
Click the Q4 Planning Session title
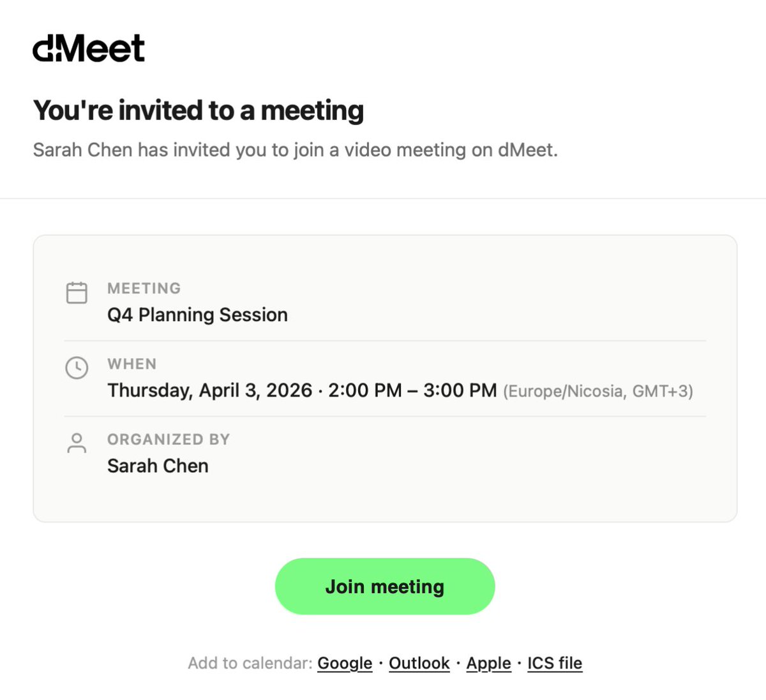[197, 315]
